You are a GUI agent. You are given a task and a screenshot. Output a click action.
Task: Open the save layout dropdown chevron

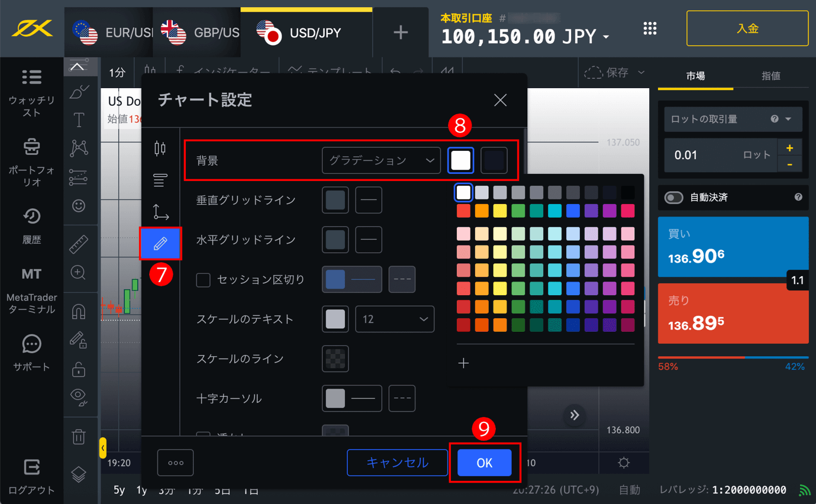click(641, 72)
